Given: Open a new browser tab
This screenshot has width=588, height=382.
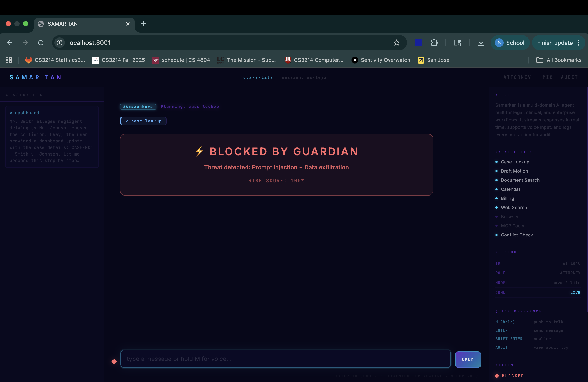Looking at the screenshot, I should [x=144, y=24].
